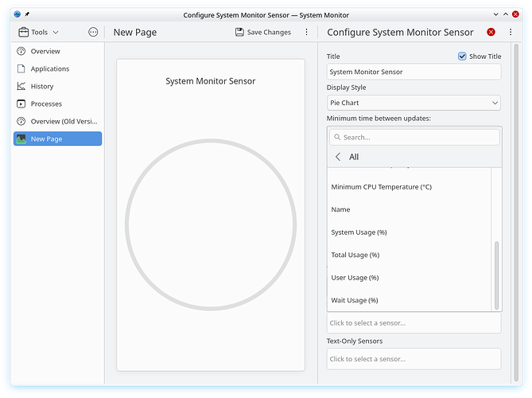The image size is (532, 398).
Task: Expand the Display Style Pie Chart dropdown
Action: pos(414,103)
